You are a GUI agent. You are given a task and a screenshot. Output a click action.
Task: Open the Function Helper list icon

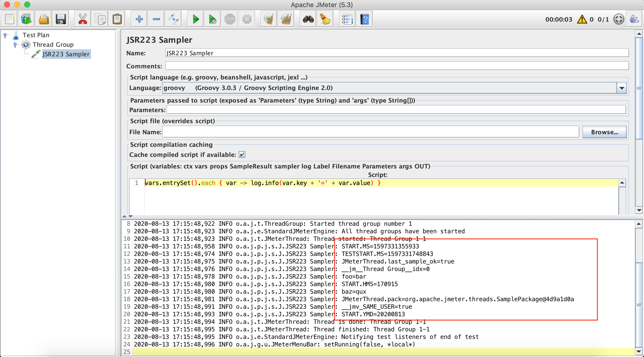(x=347, y=19)
